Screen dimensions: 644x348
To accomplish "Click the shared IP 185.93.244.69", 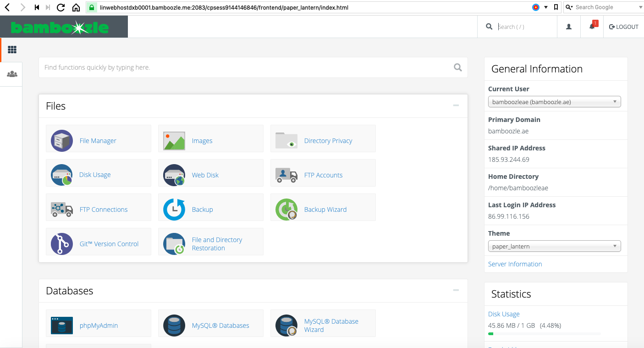I will coord(509,160).
